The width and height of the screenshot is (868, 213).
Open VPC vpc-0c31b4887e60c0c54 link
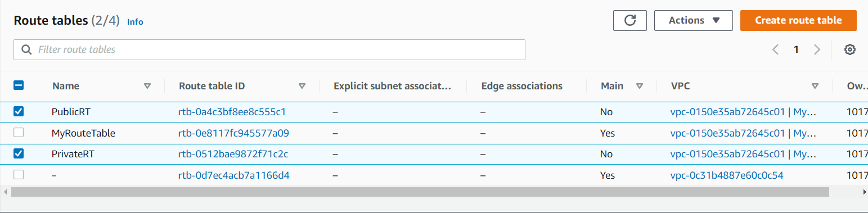click(x=727, y=175)
